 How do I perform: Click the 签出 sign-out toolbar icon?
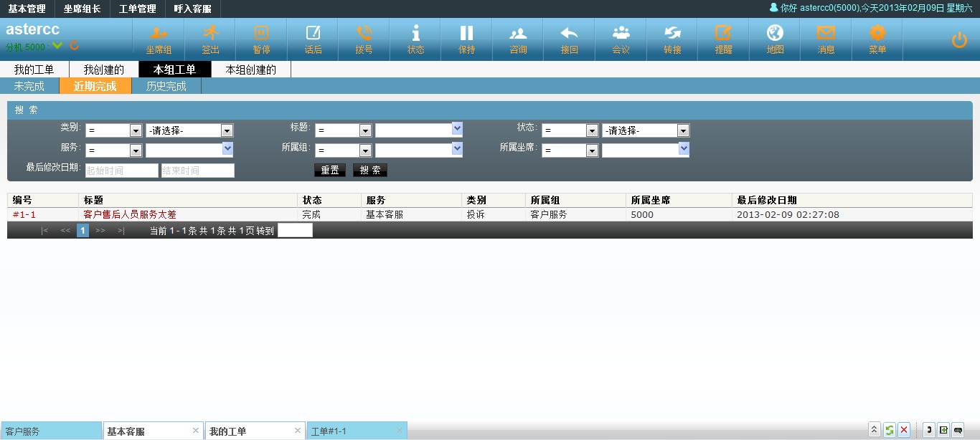(210, 32)
